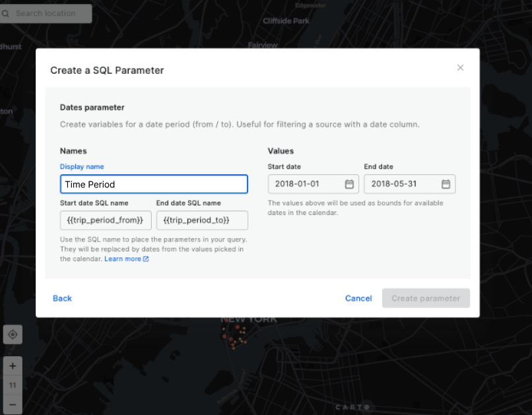Image resolution: width=532 pixels, height=415 pixels.
Task: Go Back to the previous step
Action: coord(62,298)
